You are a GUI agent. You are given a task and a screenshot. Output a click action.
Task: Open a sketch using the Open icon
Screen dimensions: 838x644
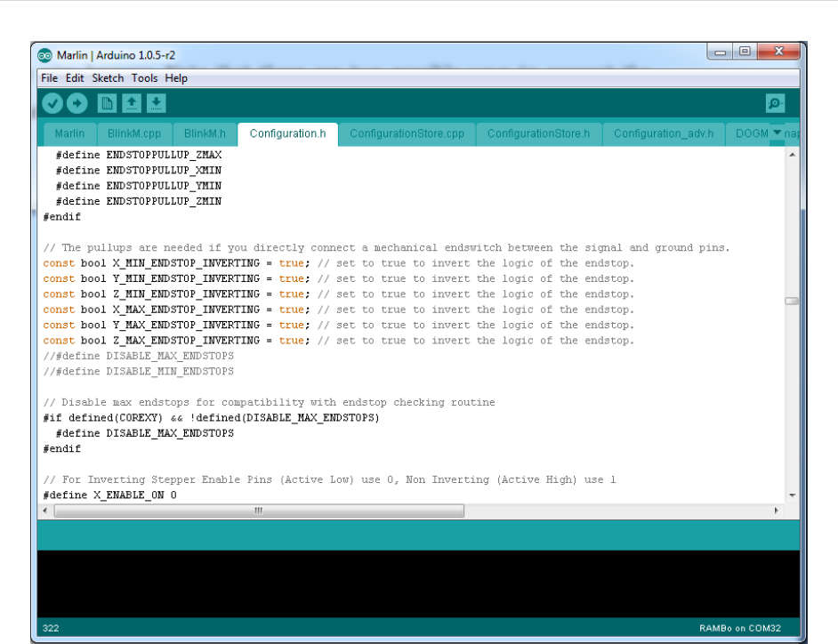coord(132,103)
